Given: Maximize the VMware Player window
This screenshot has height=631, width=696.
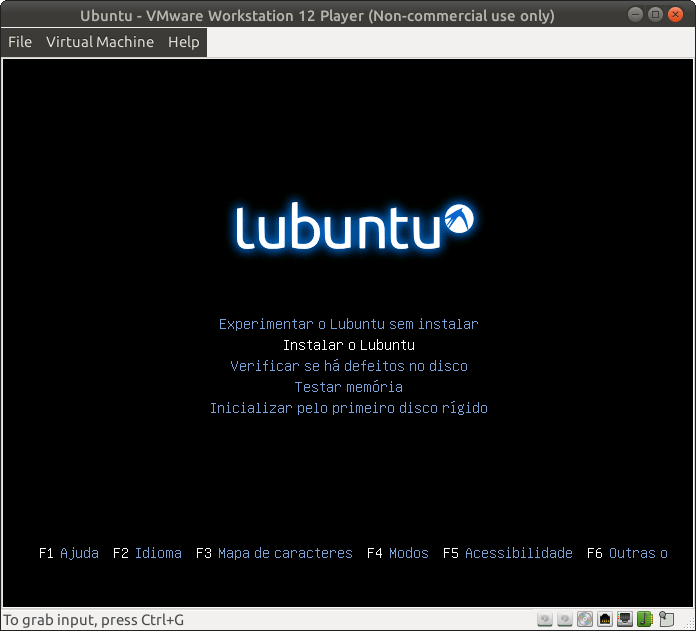Looking at the screenshot, I should [655, 15].
